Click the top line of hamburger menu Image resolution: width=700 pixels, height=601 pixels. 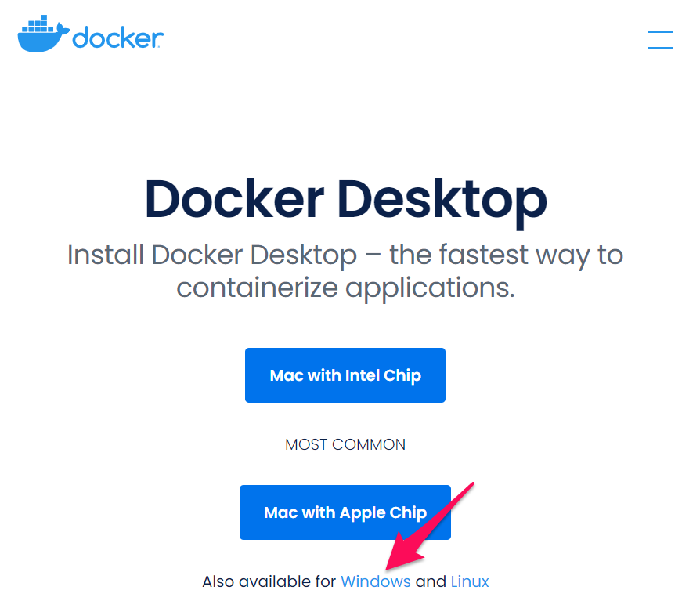(x=661, y=31)
